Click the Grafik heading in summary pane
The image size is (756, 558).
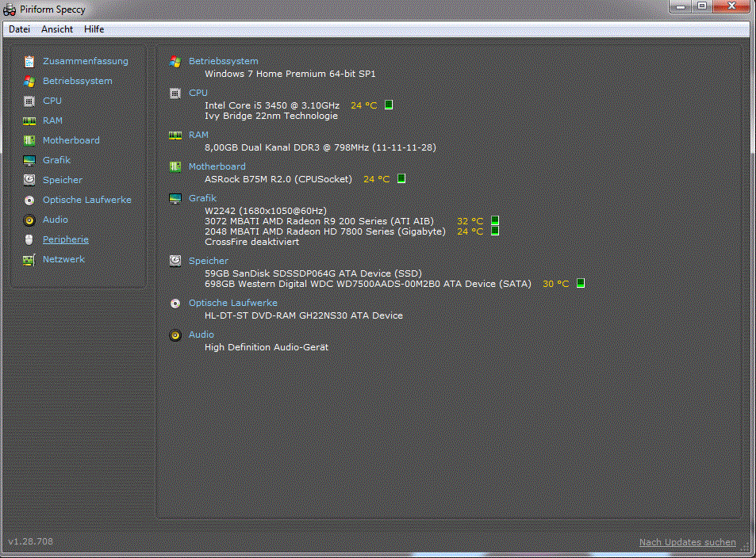(202, 198)
